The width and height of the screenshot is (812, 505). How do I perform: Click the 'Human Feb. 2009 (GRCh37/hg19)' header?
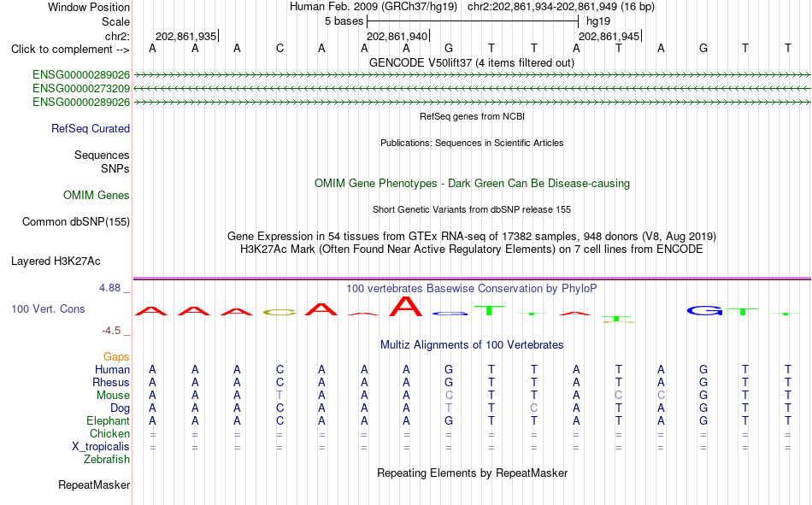pos(374,7)
